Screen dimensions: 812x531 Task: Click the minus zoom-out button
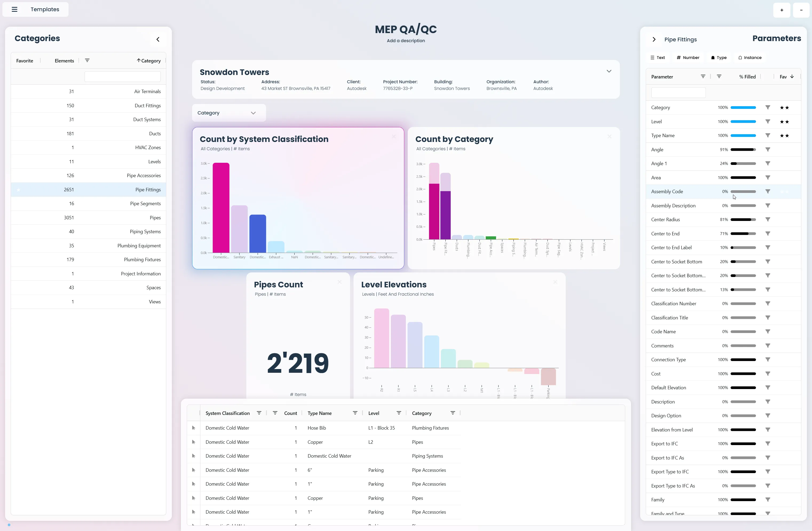click(801, 10)
